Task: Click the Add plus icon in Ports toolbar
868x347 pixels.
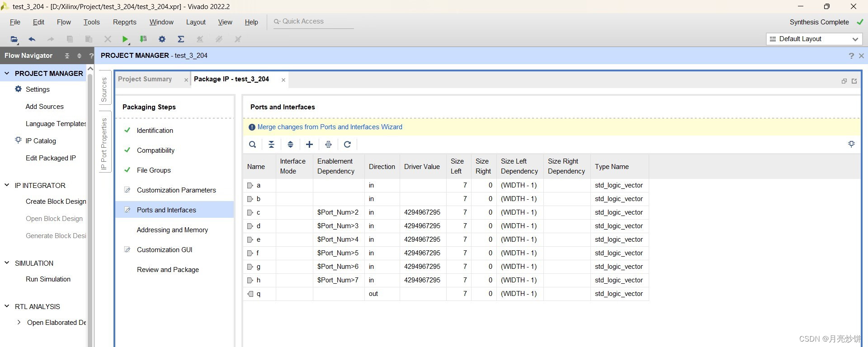Action: click(x=309, y=145)
